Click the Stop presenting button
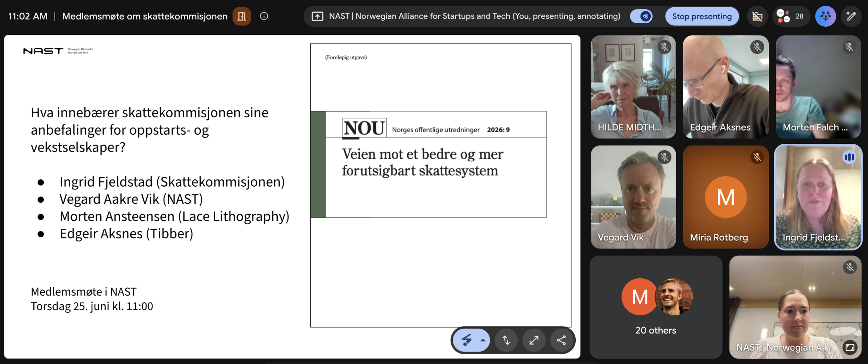Screen dimensions: 868x364 point(702,16)
